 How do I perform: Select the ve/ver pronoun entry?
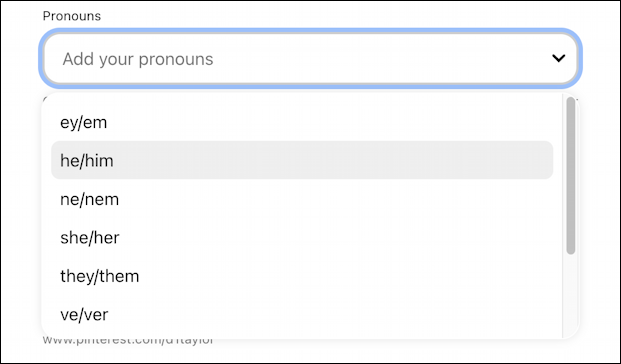coord(302,314)
